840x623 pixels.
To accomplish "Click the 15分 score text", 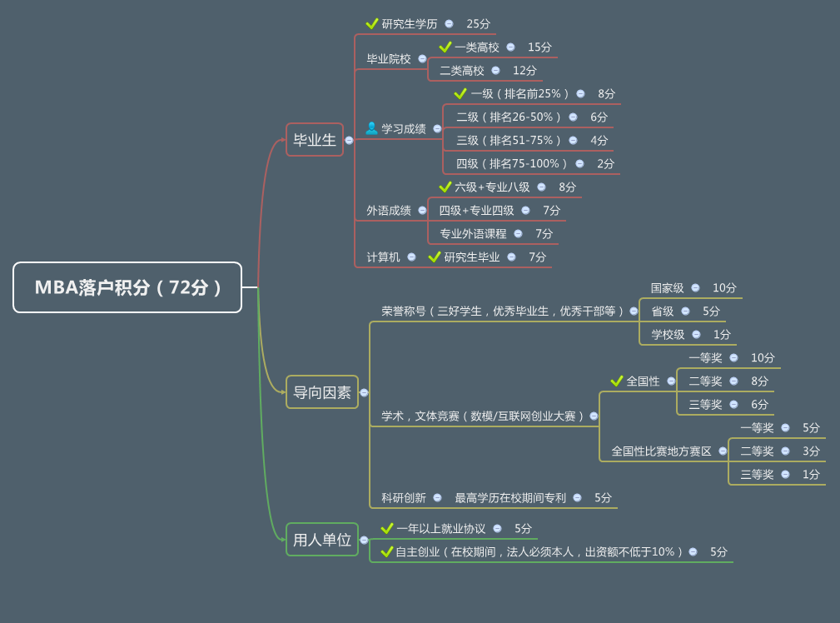I will pyautogui.click(x=539, y=47).
